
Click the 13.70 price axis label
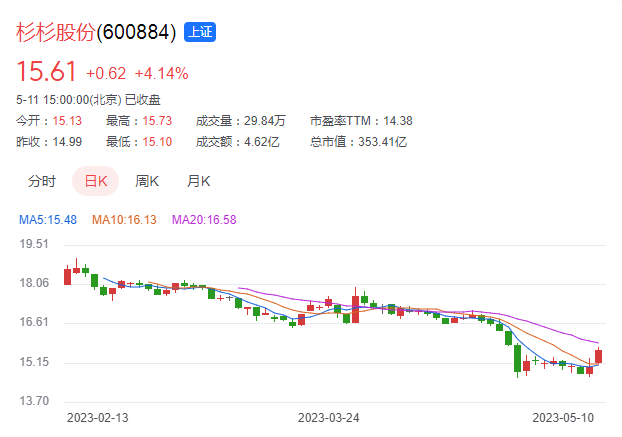coord(34,401)
